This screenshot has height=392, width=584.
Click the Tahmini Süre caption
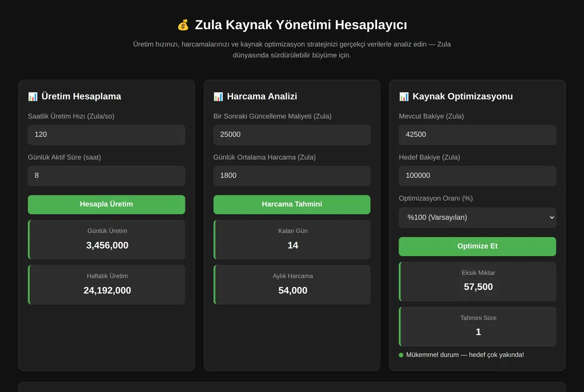click(x=478, y=318)
